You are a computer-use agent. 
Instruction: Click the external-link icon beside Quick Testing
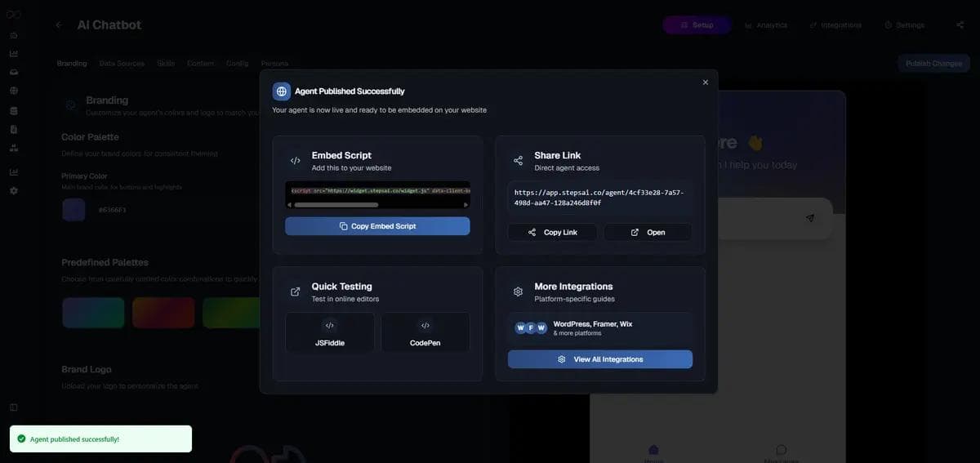(x=295, y=292)
